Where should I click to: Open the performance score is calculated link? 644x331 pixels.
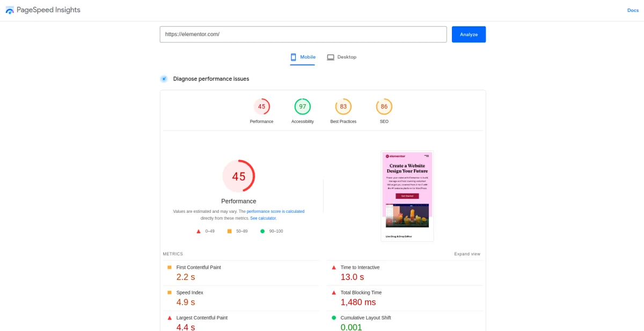pos(275,212)
